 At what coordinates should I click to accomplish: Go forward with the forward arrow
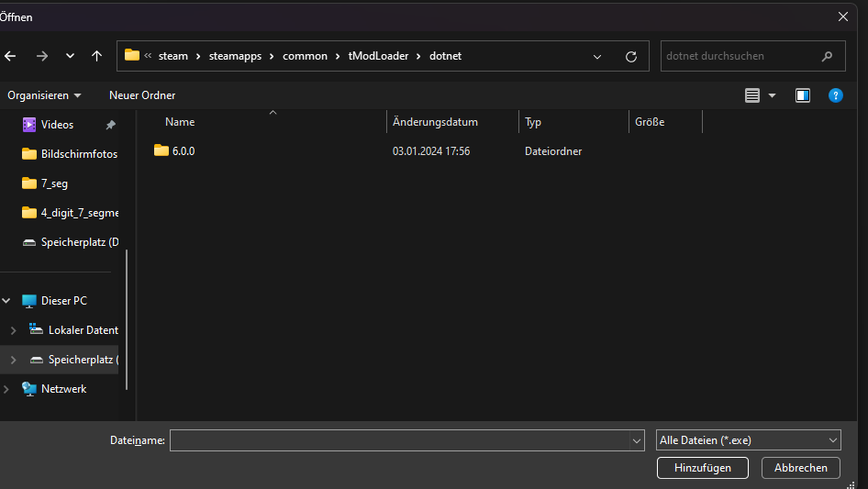[x=42, y=56]
